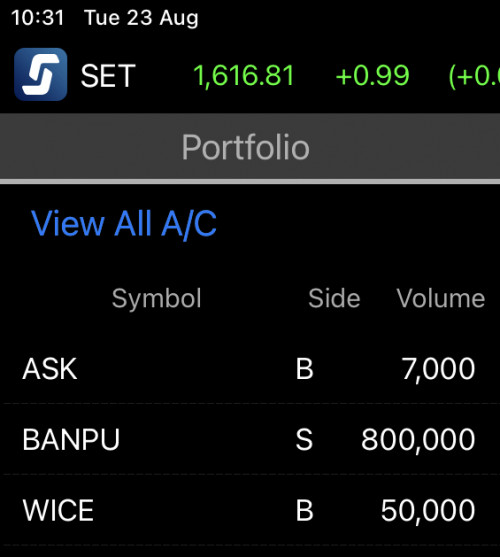Tap the B side of WICE

click(x=305, y=510)
